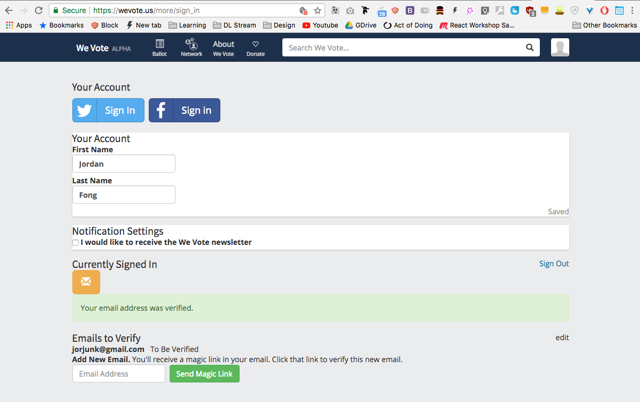The image size is (640, 402).
Task: Click the red Opera-style O extension icon
Action: [x=604, y=11]
